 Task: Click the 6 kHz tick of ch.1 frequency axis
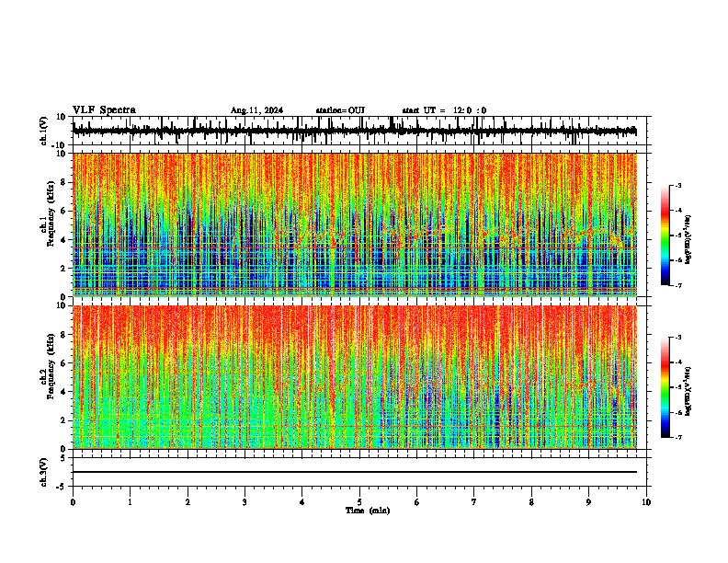pyautogui.click(x=64, y=211)
